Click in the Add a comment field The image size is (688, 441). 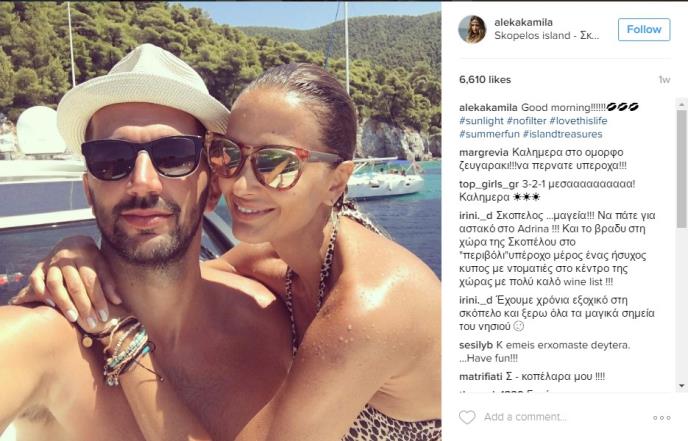pos(562,417)
